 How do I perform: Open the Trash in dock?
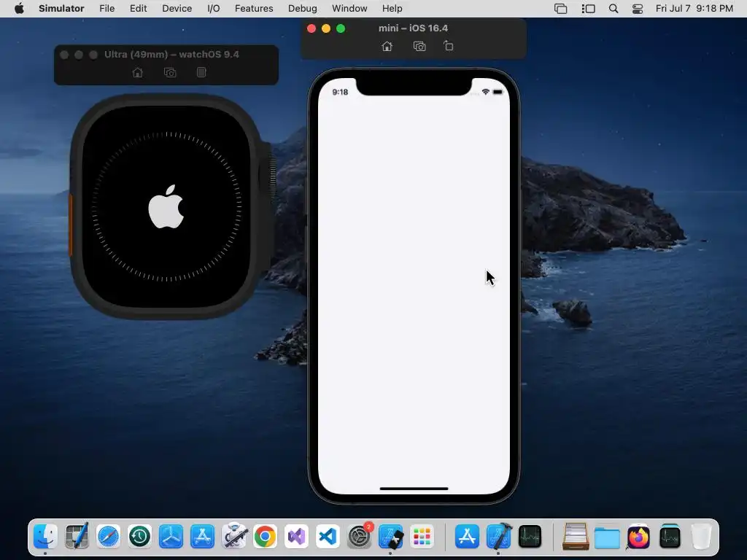(701, 537)
